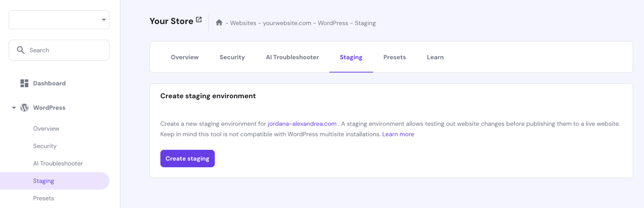Open Presets in the sidebar
644x208 pixels.
coord(43,198)
